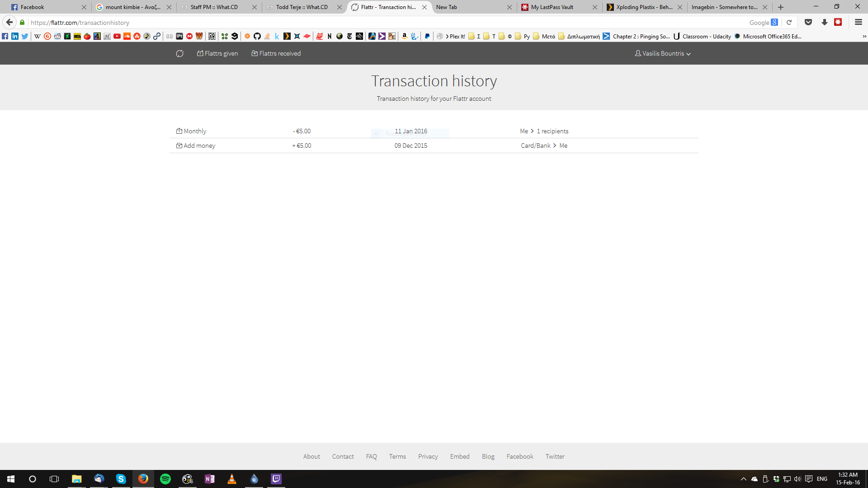Open the SoundCloud bookmark icon
This screenshot has width=868, height=488.
point(127,36)
